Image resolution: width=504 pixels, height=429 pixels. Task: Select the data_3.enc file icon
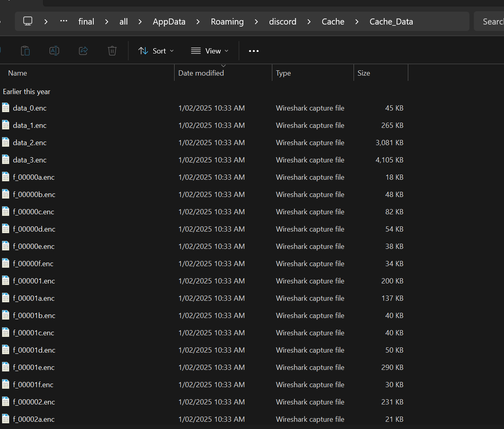point(6,160)
